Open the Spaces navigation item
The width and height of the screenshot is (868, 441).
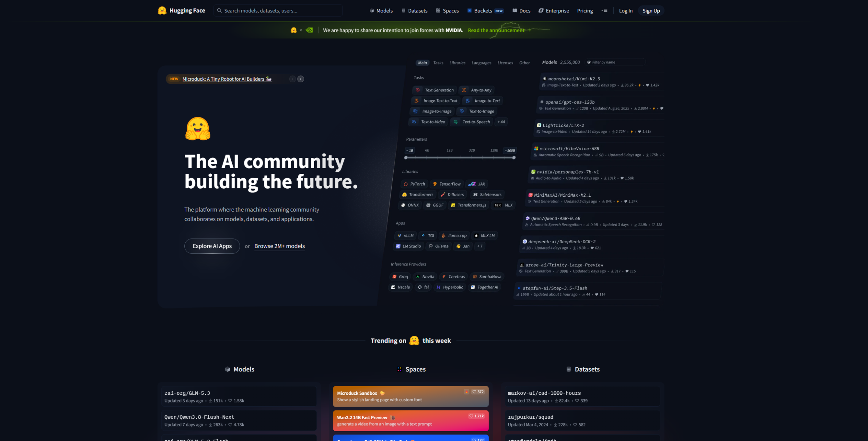tap(448, 11)
